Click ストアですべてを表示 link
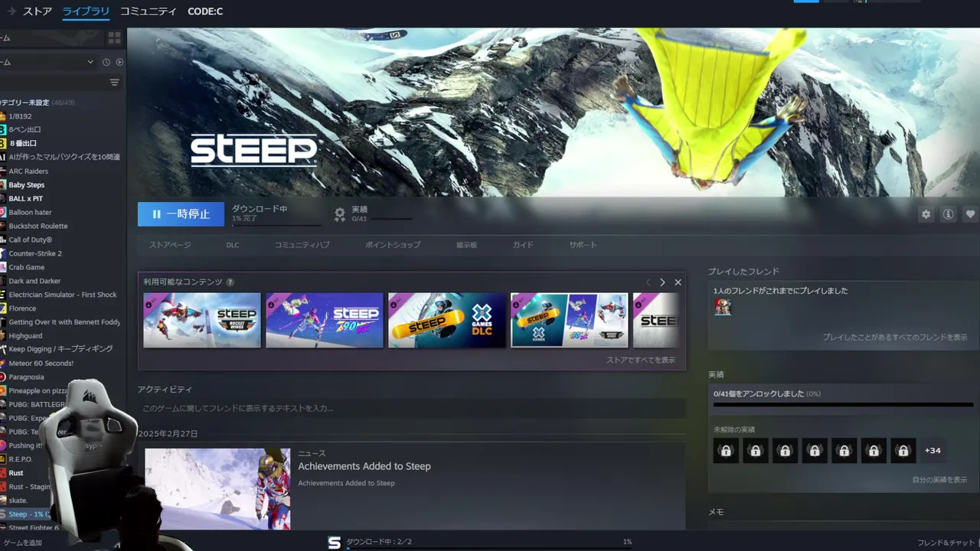 (641, 360)
